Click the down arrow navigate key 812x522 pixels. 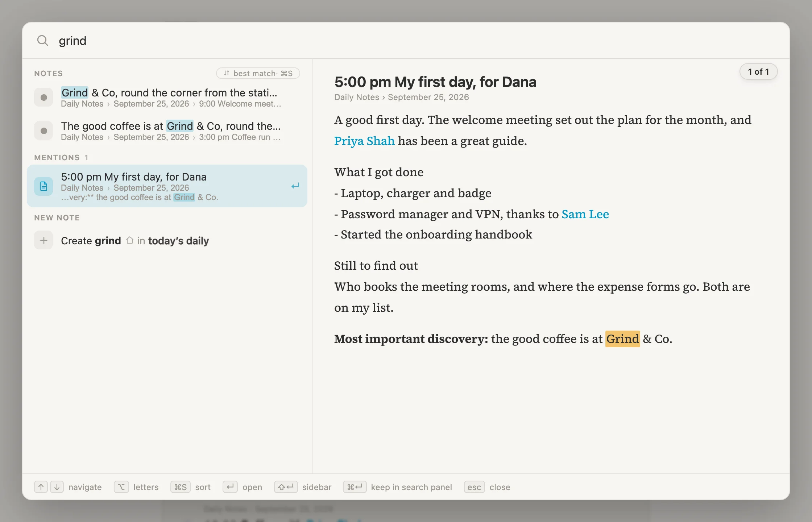57,487
